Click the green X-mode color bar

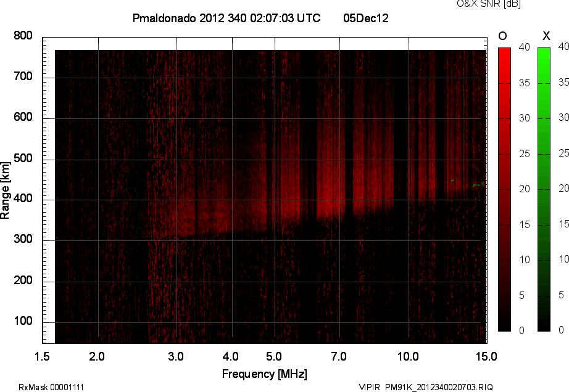pyautogui.click(x=544, y=189)
